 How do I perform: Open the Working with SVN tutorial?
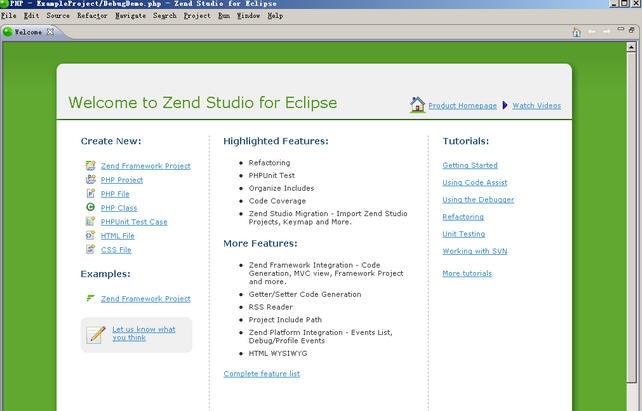[475, 251]
